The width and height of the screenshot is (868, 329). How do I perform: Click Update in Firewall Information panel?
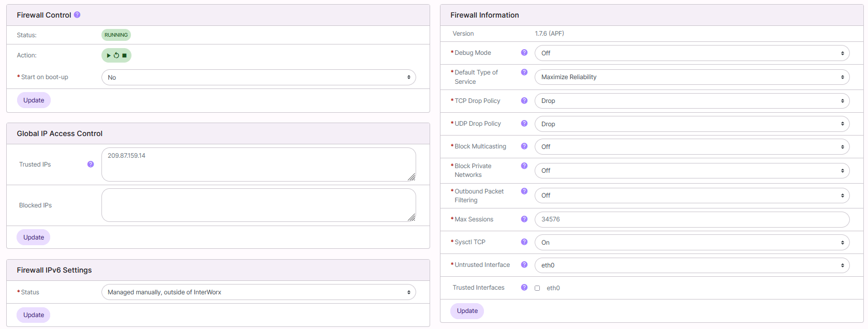(x=467, y=311)
